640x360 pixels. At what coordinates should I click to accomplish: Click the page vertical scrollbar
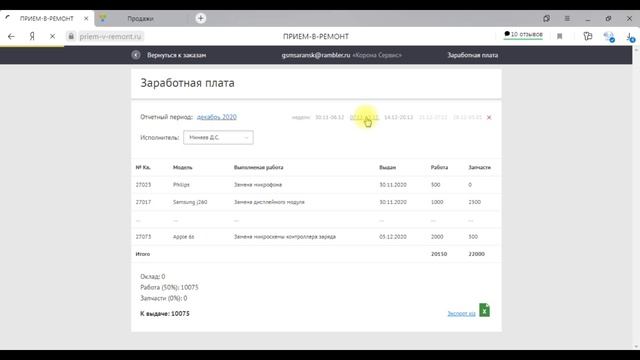pyautogui.click(x=636, y=198)
